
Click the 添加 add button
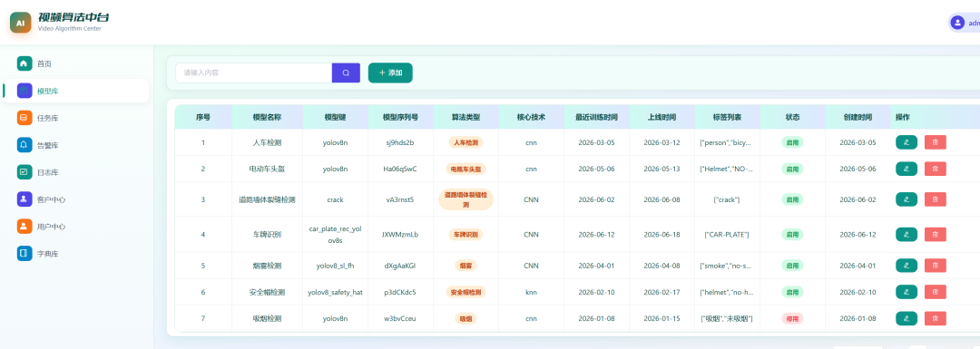click(x=390, y=73)
